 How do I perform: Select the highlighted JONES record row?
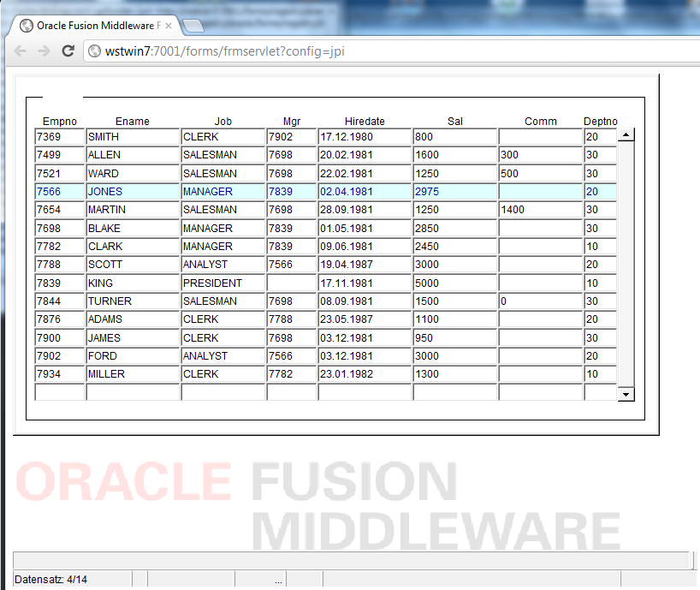(133, 192)
